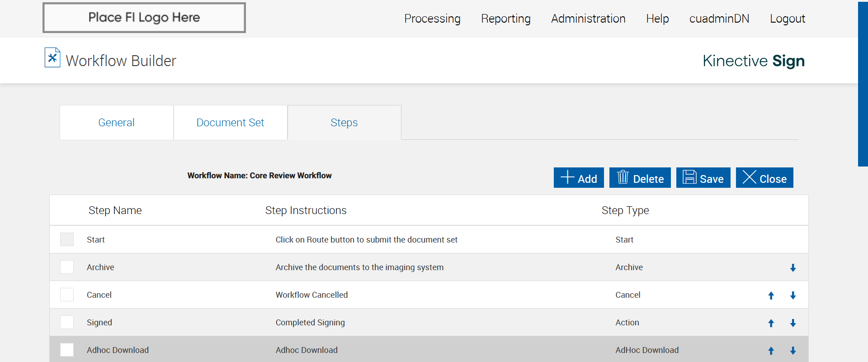Move Adhoc Download step up
Viewport: 868px width, 362px height.
(x=771, y=351)
